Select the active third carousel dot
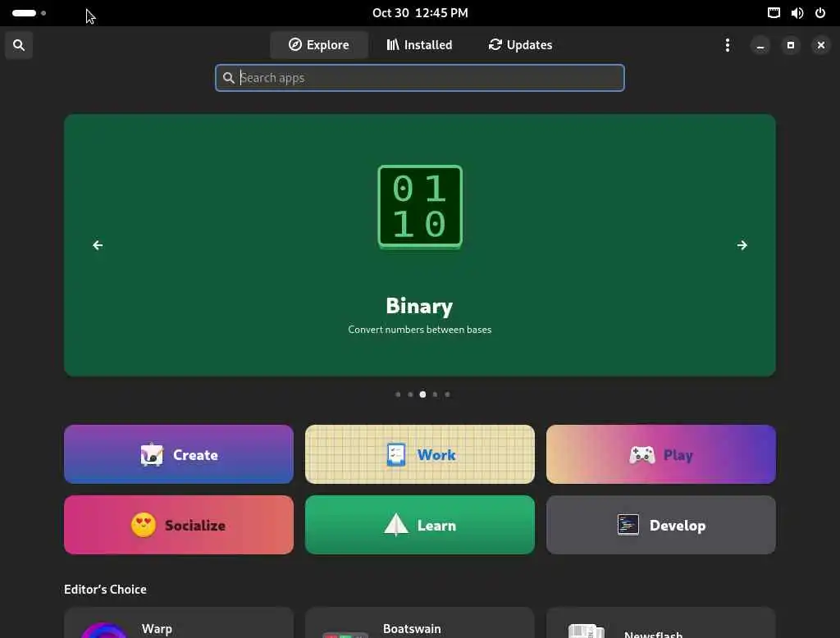Viewport: 840px width, 638px height. 422,394
